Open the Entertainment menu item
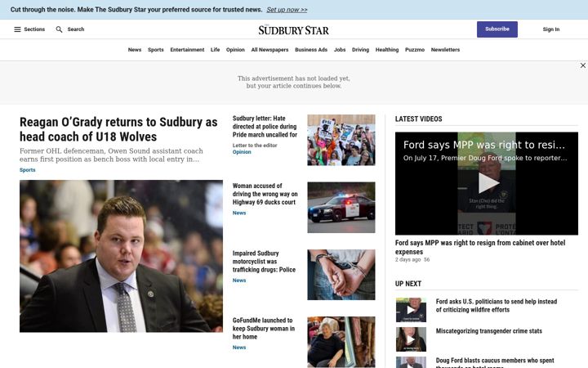This screenshot has width=588, height=368. tap(187, 50)
